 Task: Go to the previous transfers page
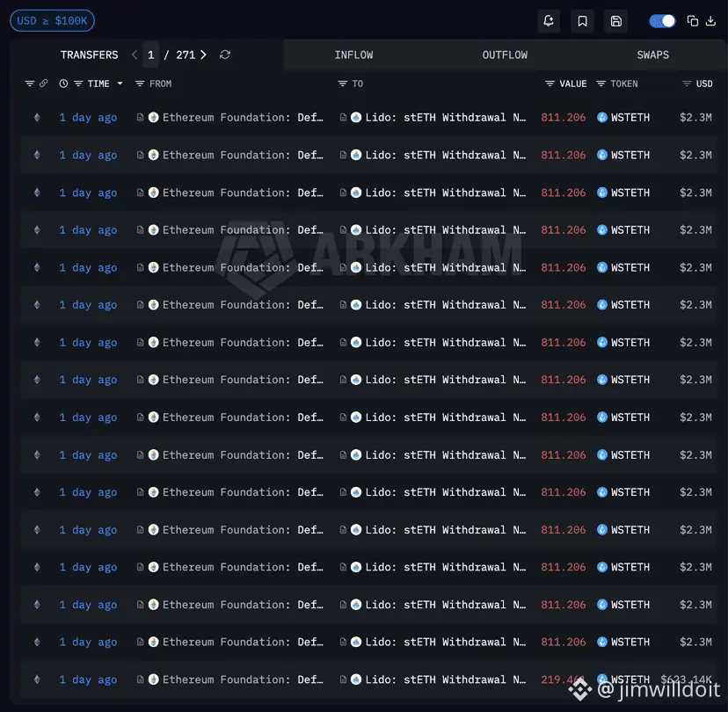pos(135,54)
